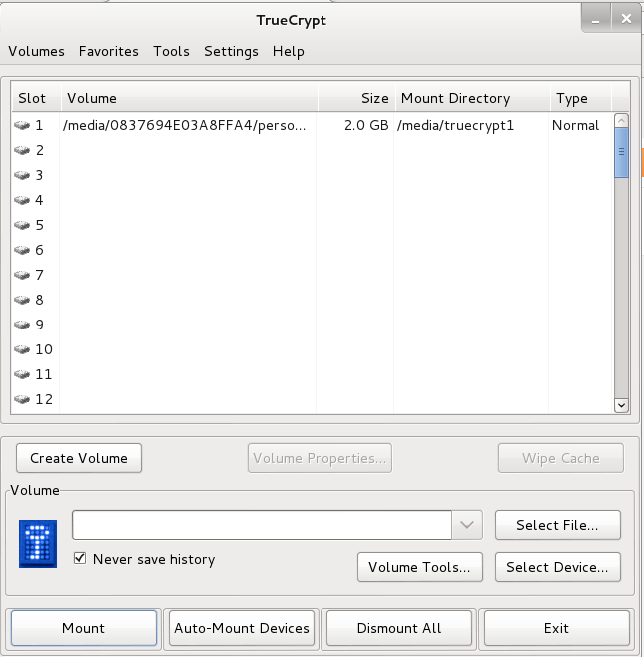The width and height of the screenshot is (644, 657).
Task: Click the blue TrueCrypt logo icon
Action: [38, 544]
